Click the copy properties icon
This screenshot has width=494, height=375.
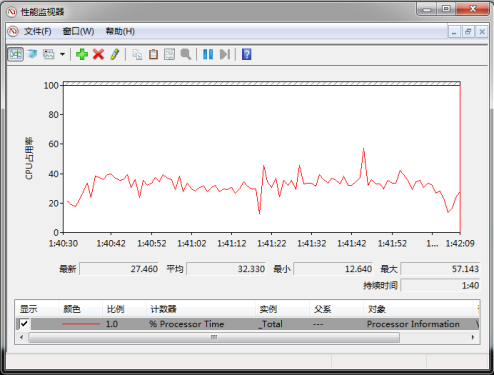pyautogui.click(x=137, y=54)
